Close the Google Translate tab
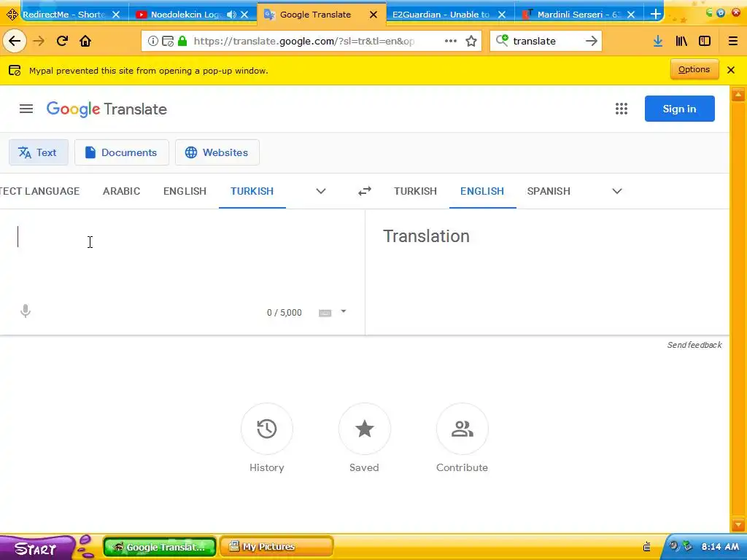The width and height of the screenshot is (747, 560). pyautogui.click(x=373, y=15)
